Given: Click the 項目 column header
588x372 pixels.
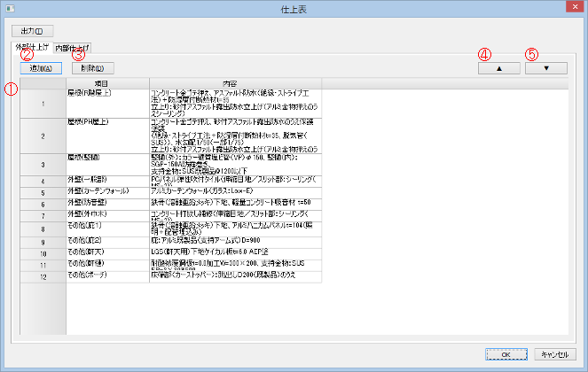Looking at the screenshot, I should tap(107, 83).
